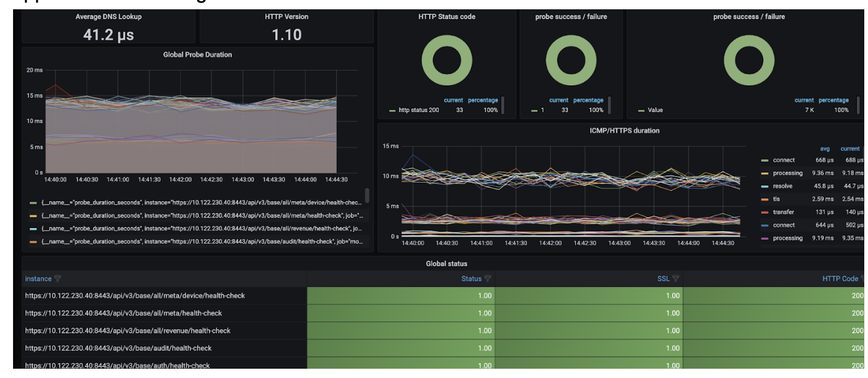Select the all/revenue/health-check instance cell
868x378 pixels.
[164, 330]
